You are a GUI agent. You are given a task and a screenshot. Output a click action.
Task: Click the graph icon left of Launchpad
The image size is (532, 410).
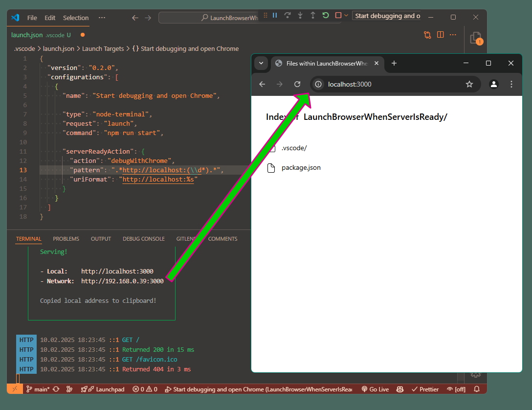(x=69, y=389)
